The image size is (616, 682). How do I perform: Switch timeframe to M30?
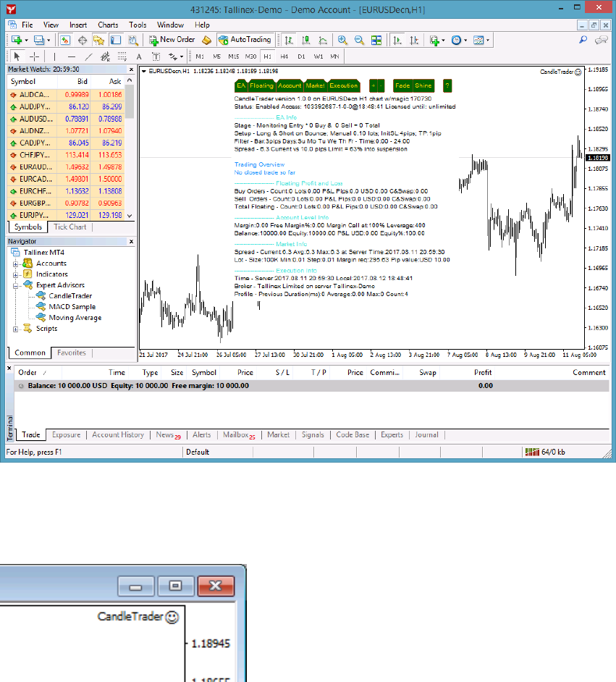(251, 56)
